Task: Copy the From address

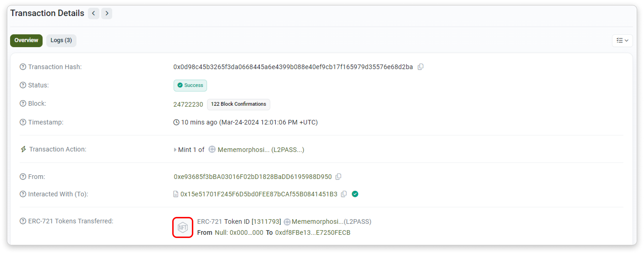Action: (x=338, y=177)
